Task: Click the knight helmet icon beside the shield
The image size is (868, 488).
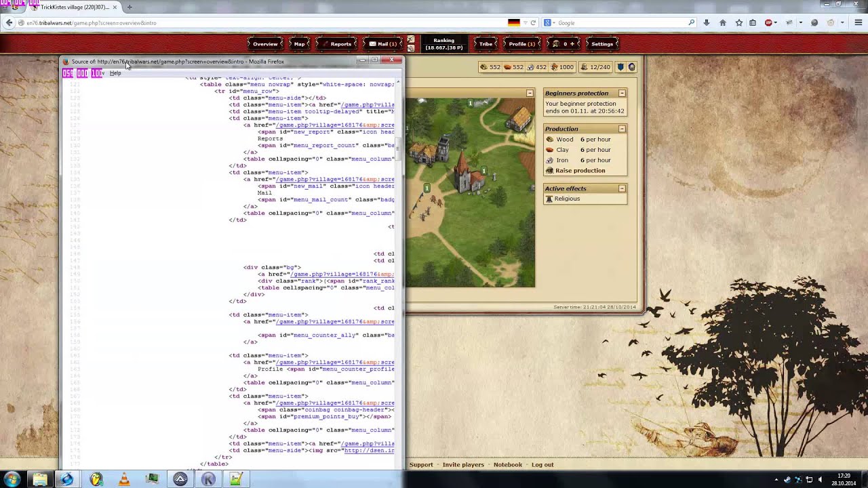Action: pos(631,67)
